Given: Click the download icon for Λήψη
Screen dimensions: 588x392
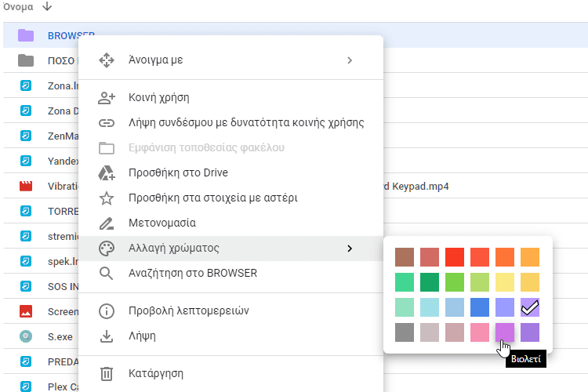Looking at the screenshot, I should coord(106,336).
